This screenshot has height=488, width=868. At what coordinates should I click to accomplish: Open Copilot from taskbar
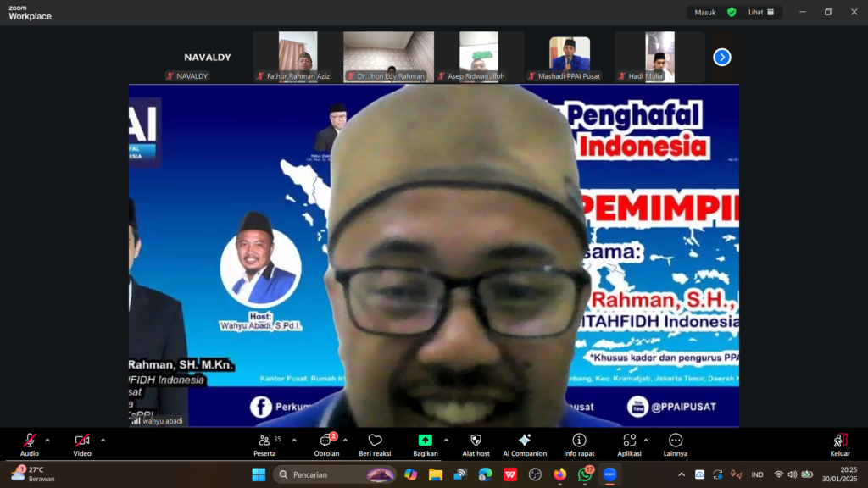pyautogui.click(x=411, y=474)
